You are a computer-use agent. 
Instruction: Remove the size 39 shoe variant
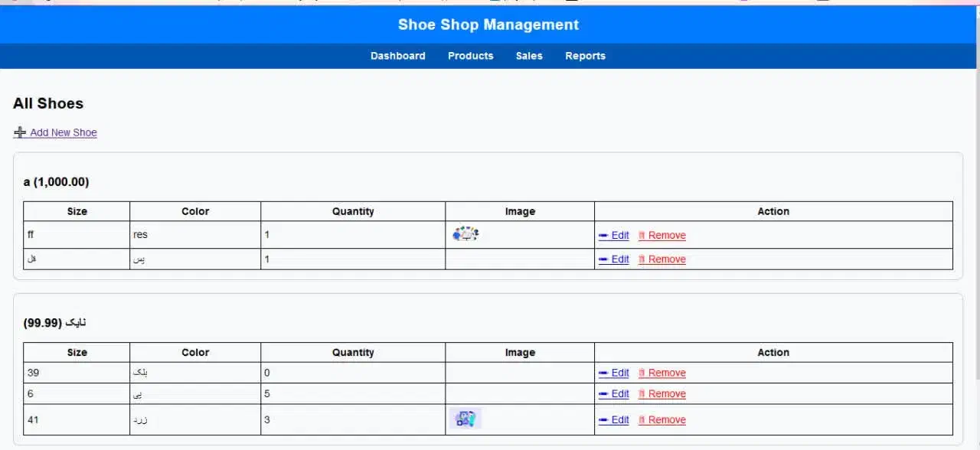[662, 373]
